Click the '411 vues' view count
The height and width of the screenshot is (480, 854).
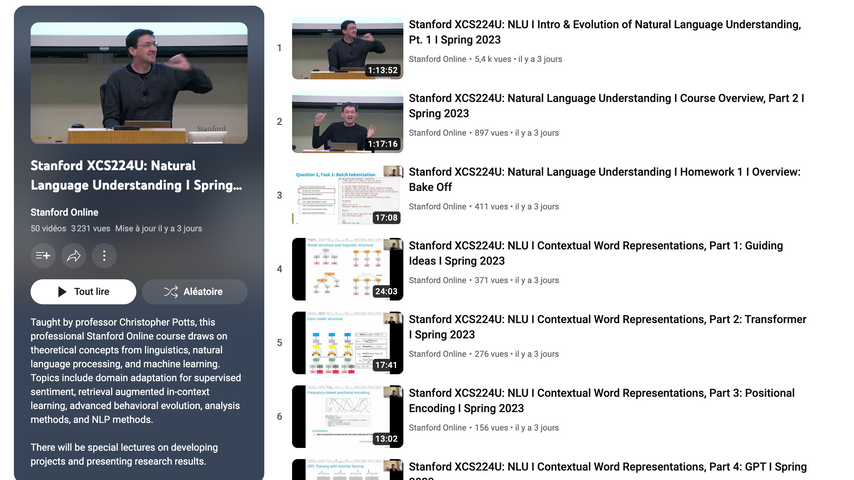[x=491, y=206]
